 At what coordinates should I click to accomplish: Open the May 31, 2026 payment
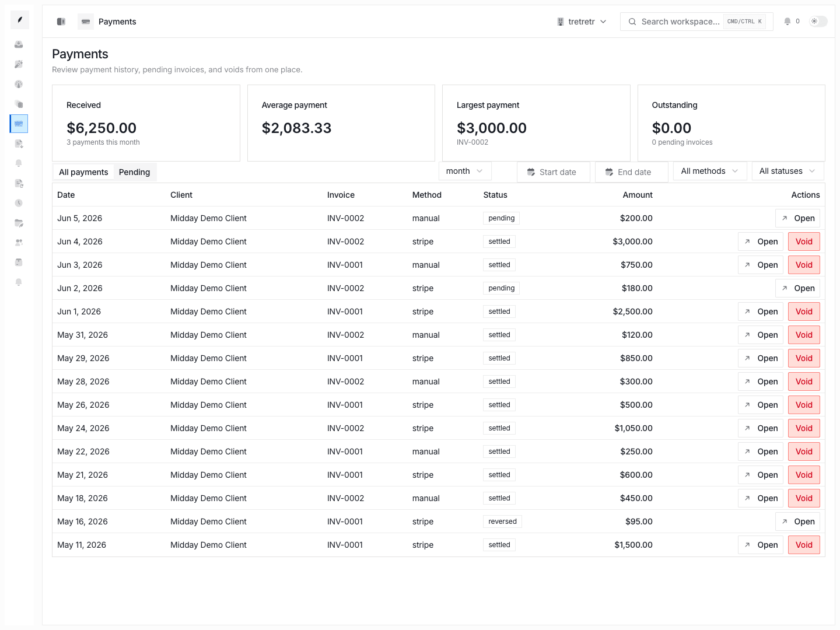click(x=761, y=335)
